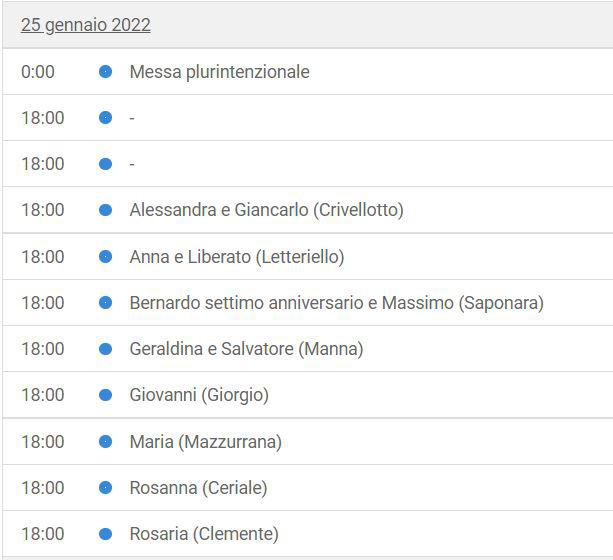Open the Giovanni (Giorgio) event
Viewport: 613px width, 560px height.
(x=199, y=395)
